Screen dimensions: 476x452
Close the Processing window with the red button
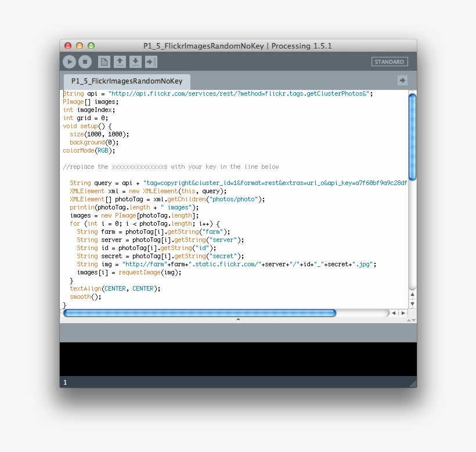click(68, 46)
